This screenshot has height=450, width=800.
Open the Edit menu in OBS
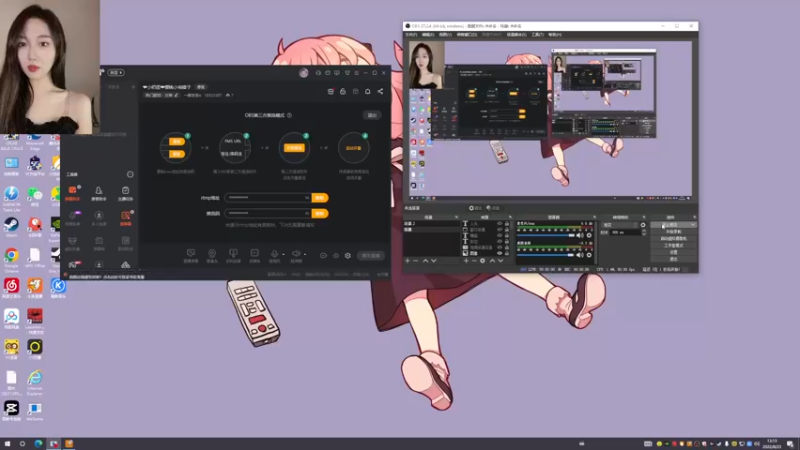428,35
